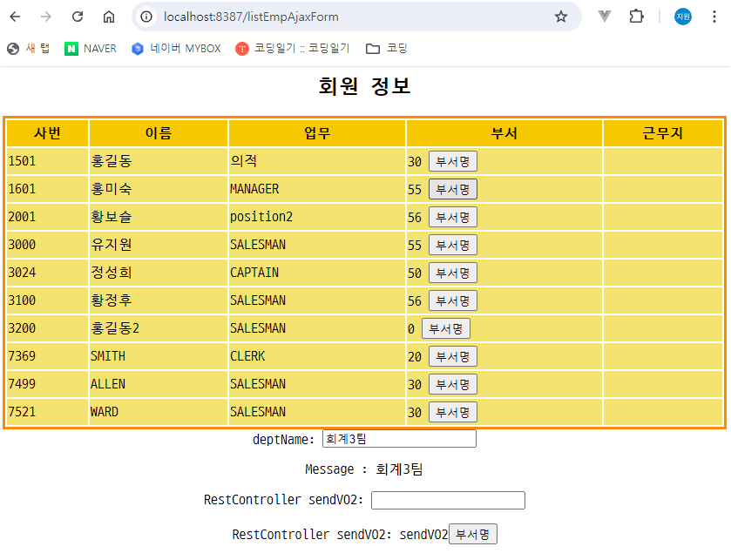The width and height of the screenshot is (731, 560).
Task: Click the 근무지 column header
Action: pos(663,133)
